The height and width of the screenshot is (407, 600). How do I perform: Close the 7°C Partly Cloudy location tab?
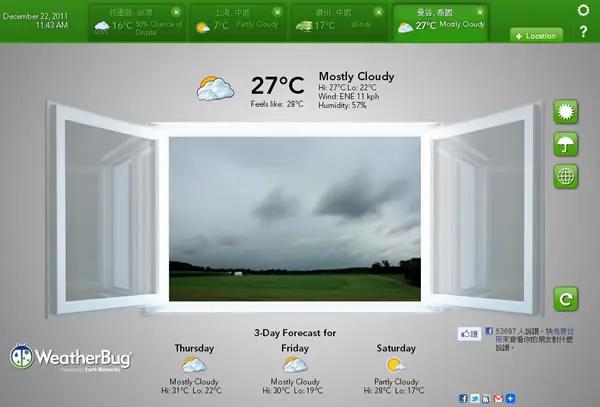point(277,12)
